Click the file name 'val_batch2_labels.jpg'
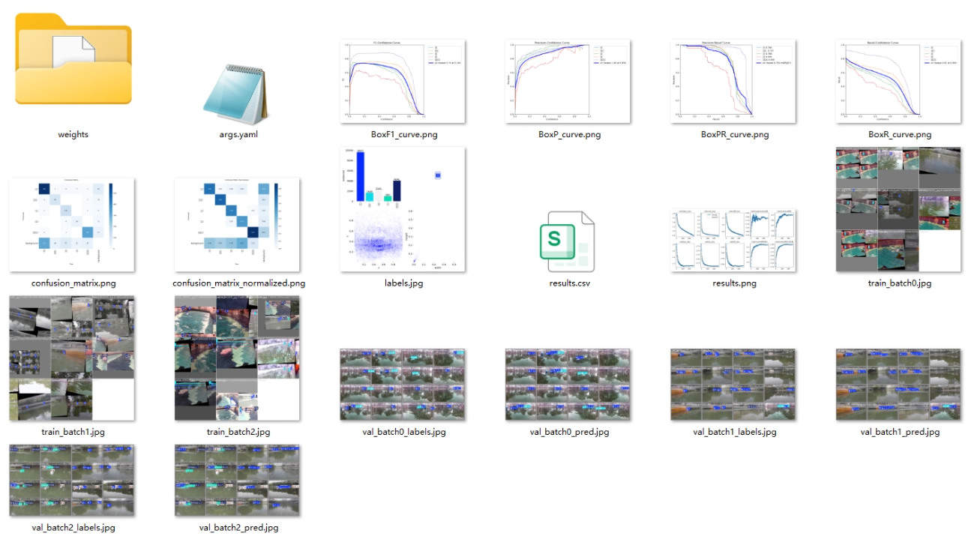Viewport: 980px width, 542px height. [x=73, y=528]
